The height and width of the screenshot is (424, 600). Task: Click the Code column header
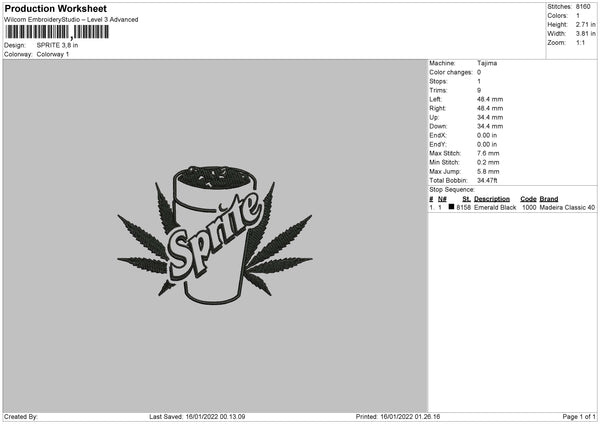(528, 199)
